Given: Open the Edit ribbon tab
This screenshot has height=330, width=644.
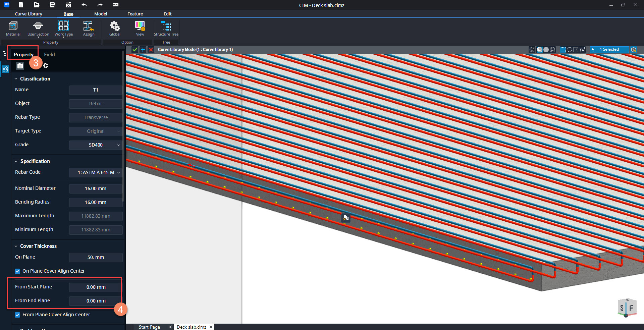Looking at the screenshot, I should pos(168,14).
